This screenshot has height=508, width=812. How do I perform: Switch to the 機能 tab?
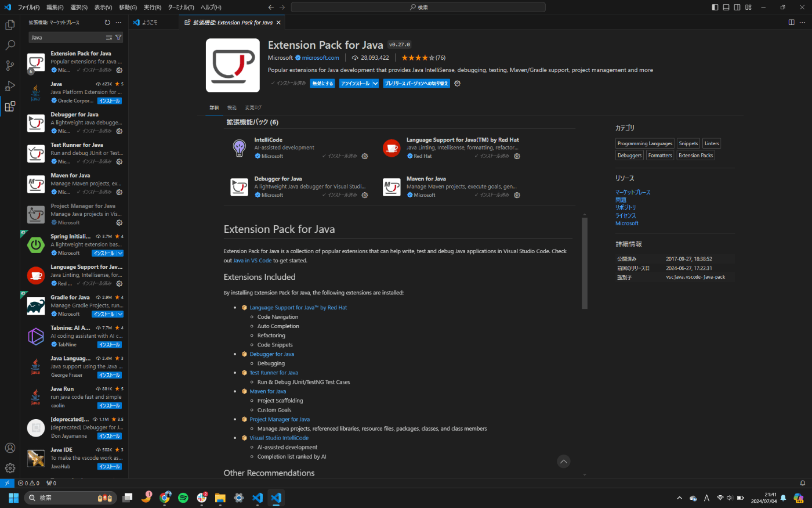point(232,107)
